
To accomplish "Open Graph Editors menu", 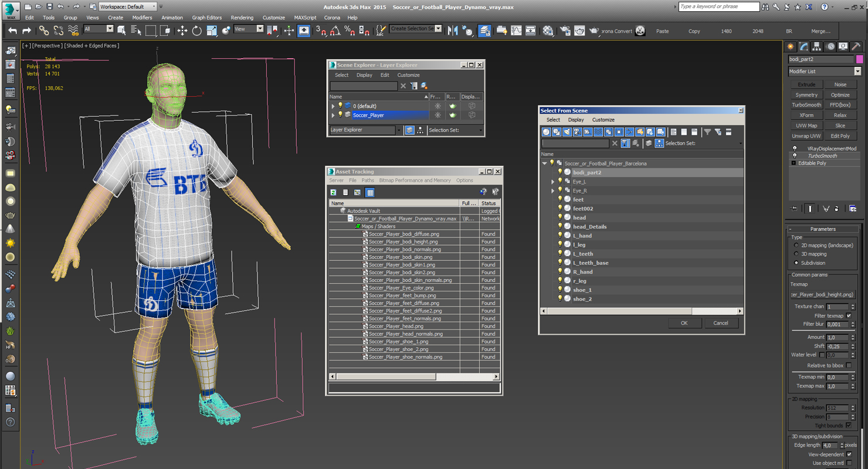I will (x=207, y=18).
